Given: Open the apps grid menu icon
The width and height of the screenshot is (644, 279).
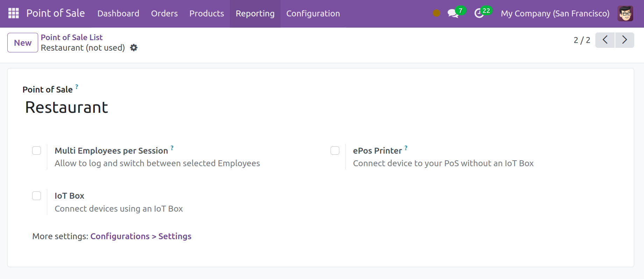Looking at the screenshot, I should [13, 13].
